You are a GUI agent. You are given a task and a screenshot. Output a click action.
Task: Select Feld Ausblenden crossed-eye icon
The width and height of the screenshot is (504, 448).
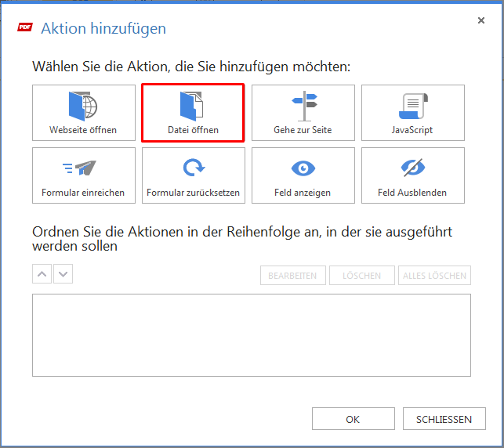point(413,168)
